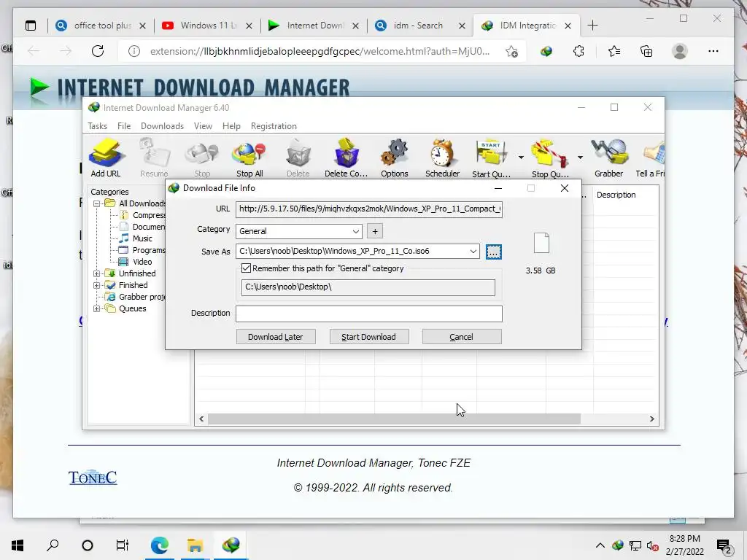Open the Downloads menu

(x=162, y=126)
